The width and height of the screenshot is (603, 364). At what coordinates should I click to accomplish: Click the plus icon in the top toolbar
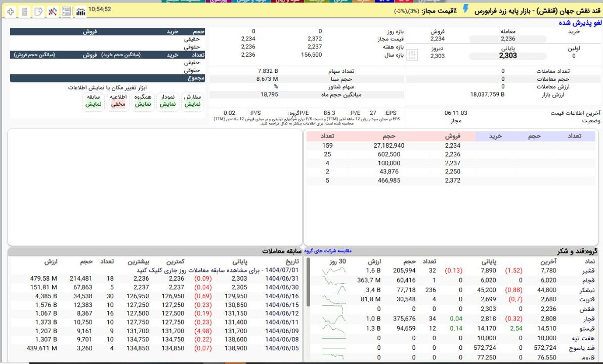coord(11,11)
